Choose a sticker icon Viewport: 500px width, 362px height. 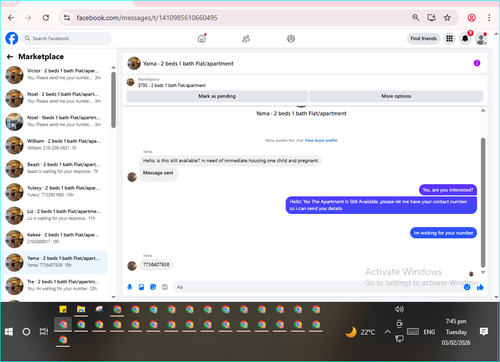(x=153, y=287)
